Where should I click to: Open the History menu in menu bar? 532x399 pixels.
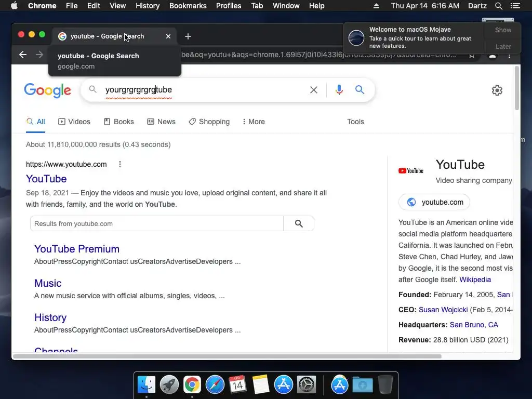pyautogui.click(x=148, y=6)
